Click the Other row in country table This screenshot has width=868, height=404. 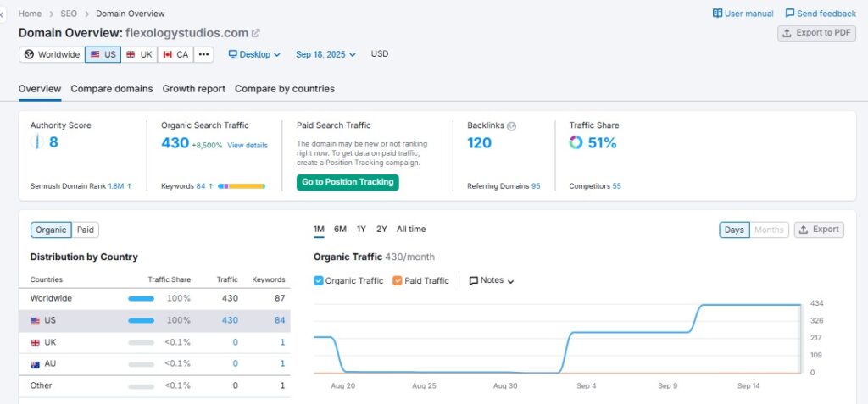click(154, 385)
